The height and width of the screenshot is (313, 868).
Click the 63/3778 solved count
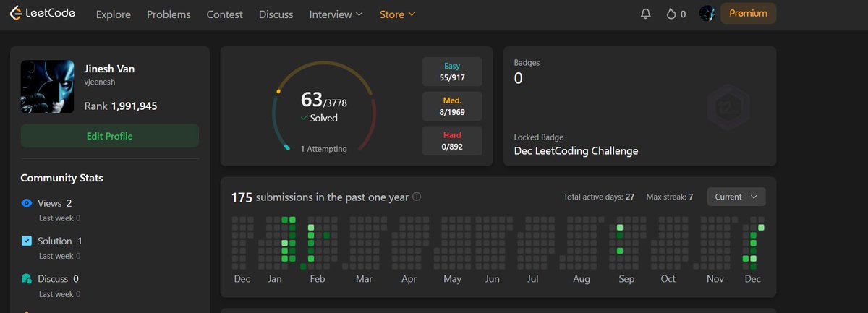(x=323, y=100)
